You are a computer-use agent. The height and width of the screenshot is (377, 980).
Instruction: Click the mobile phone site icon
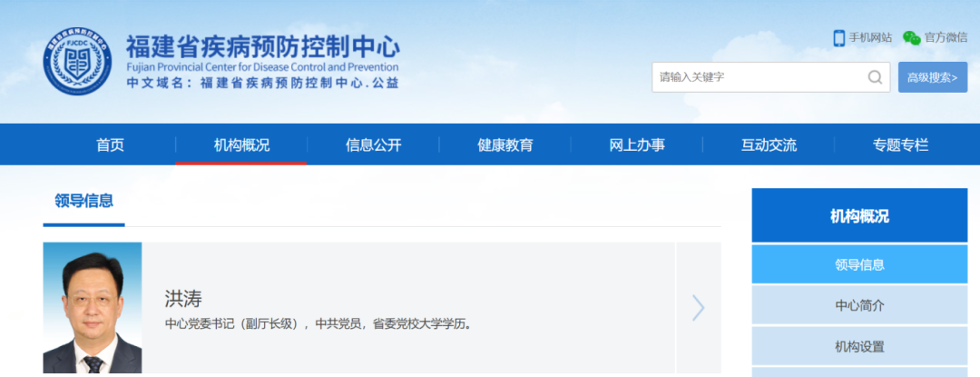point(839,37)
